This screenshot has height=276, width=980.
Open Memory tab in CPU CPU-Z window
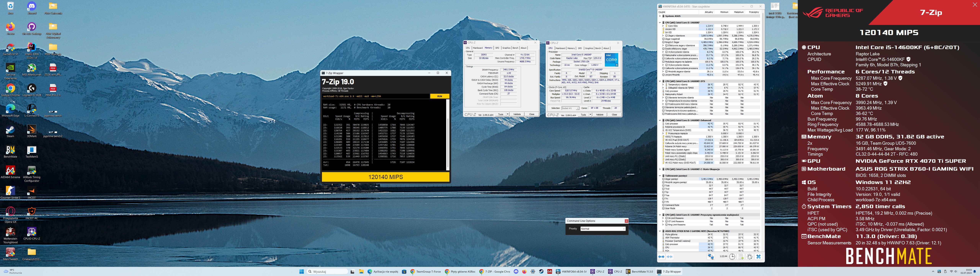pos(571,48)
